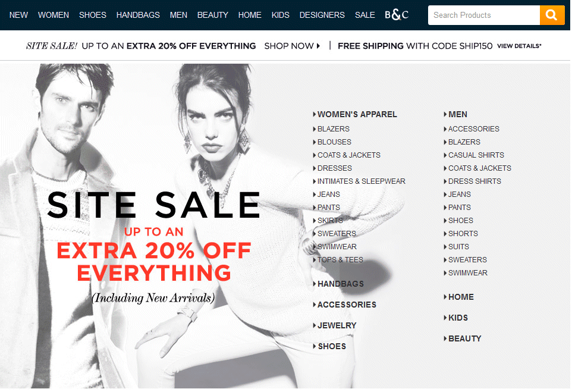Expand the MEN category heading
Image resolution: width=572 pixels, height=392 pixels.
coord(455,114)
